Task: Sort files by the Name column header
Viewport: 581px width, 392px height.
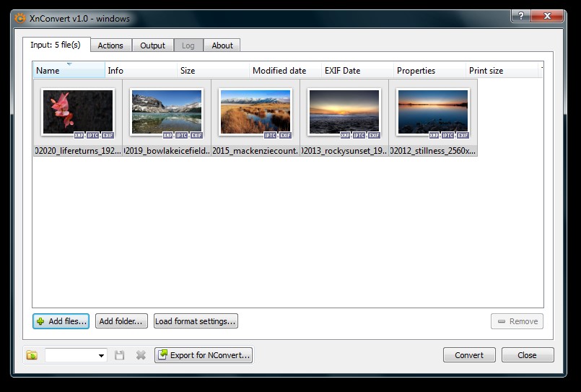Action: pos(69,71)
